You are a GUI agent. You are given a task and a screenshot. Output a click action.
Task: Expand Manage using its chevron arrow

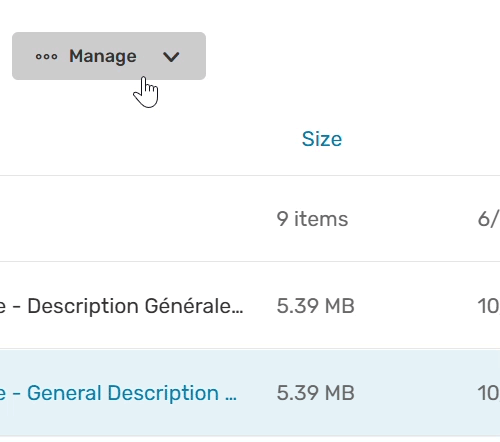coord(171,57)
